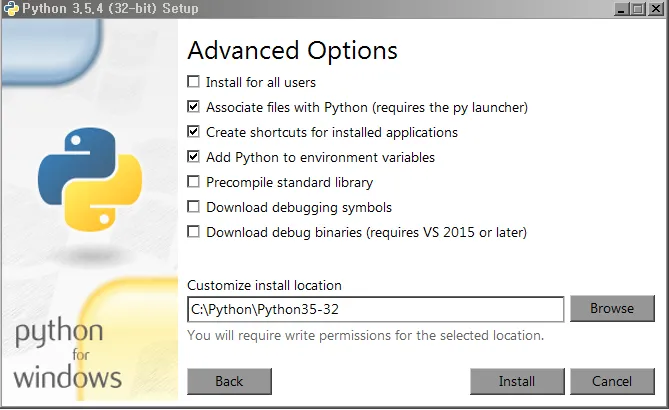Cancel the Python setup
Viewport: 669px width, 410px height.
pyautogui.click(x=612, y=381)
